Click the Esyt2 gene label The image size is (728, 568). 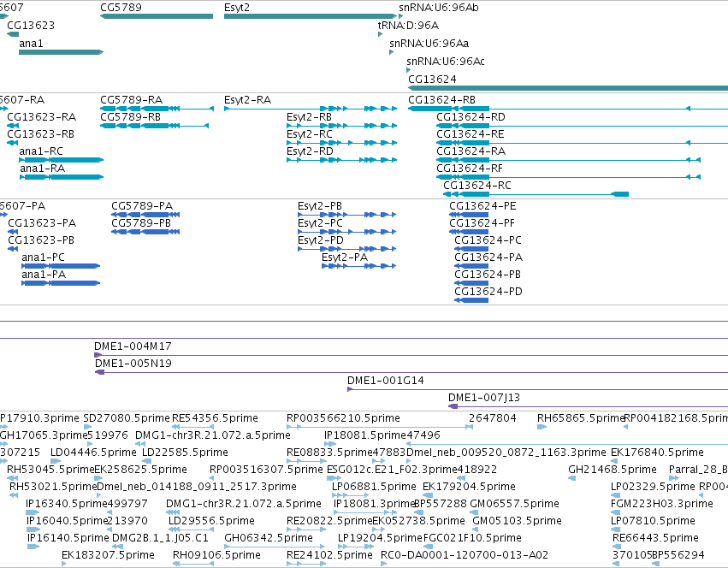pyautogui.click(x=237, y=8)
